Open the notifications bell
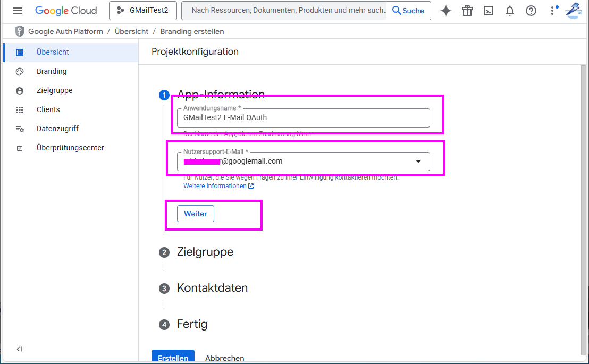Image resolution: width=589 pixels, height=364 pixels. point(510,11)
